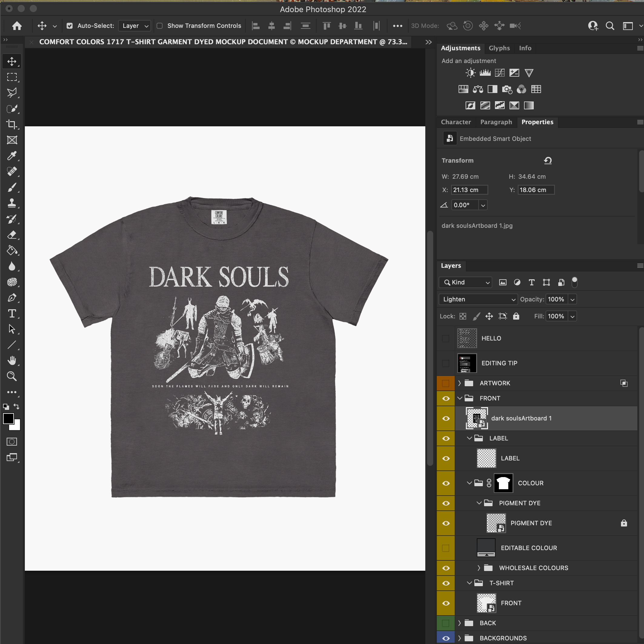
Task: Hide the FRONT layer group
Action: (x=446, y=398)
